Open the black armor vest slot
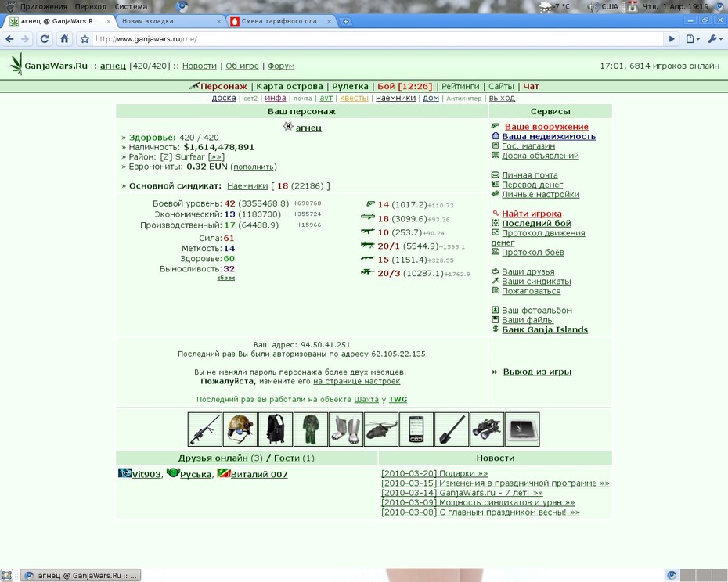 click(276, 429)
